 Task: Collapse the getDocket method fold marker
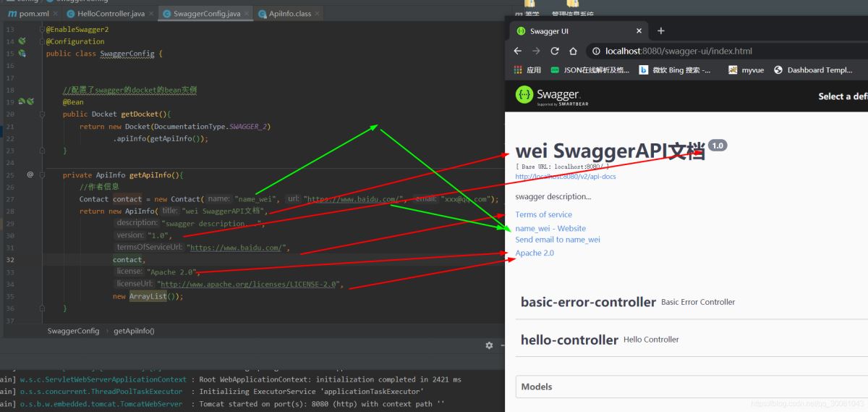point(42,114)
